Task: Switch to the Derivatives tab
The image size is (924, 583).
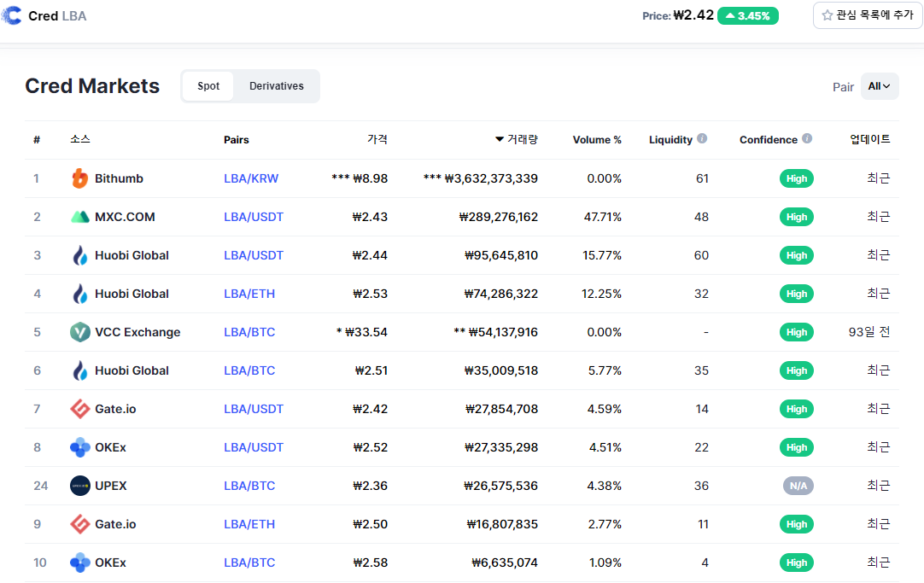Action: click(x=277, y=86)
